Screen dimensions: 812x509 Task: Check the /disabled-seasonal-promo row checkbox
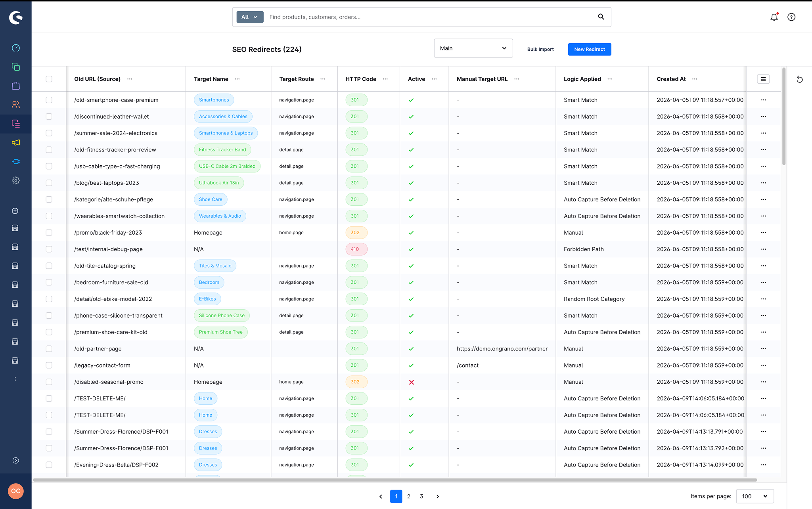pos(49,382)
